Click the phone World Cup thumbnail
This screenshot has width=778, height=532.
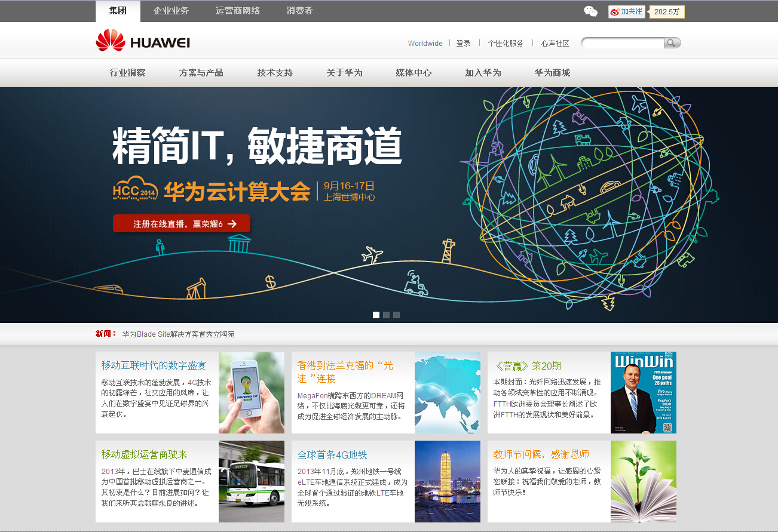tap(252, 392)
